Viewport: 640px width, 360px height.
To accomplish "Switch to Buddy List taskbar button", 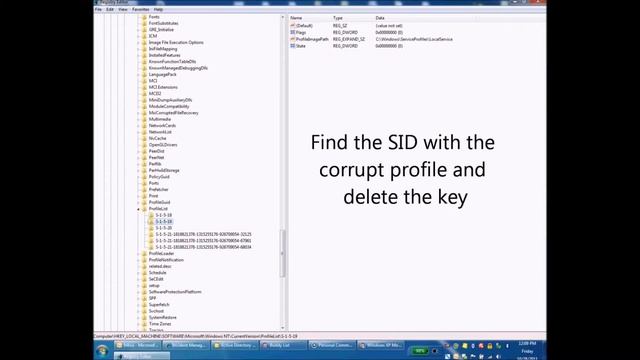I will [283, 345].
